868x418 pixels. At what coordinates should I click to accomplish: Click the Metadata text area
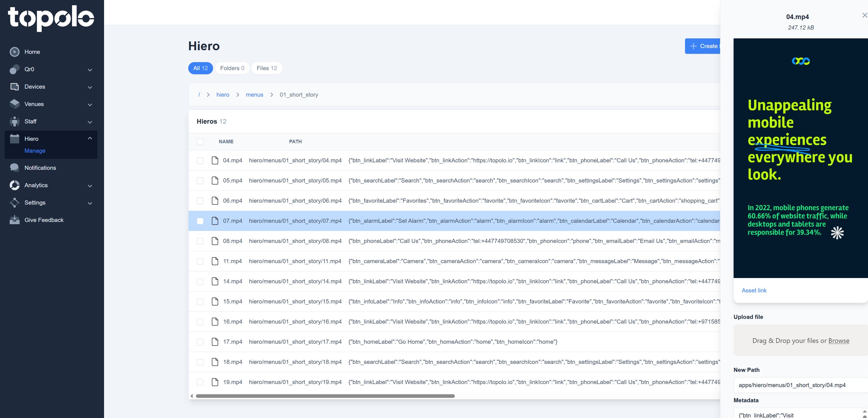click(798, 413)
